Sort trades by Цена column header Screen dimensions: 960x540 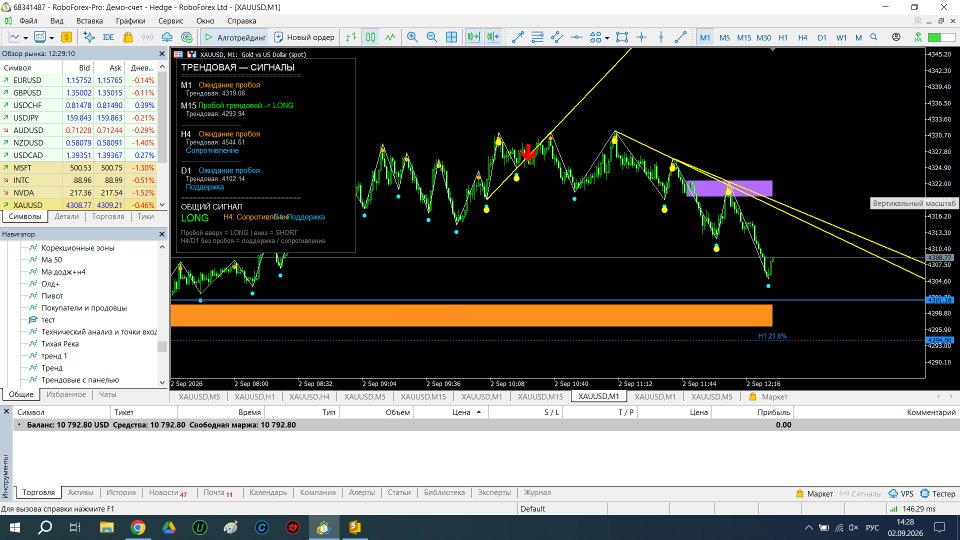coord(461,412)
